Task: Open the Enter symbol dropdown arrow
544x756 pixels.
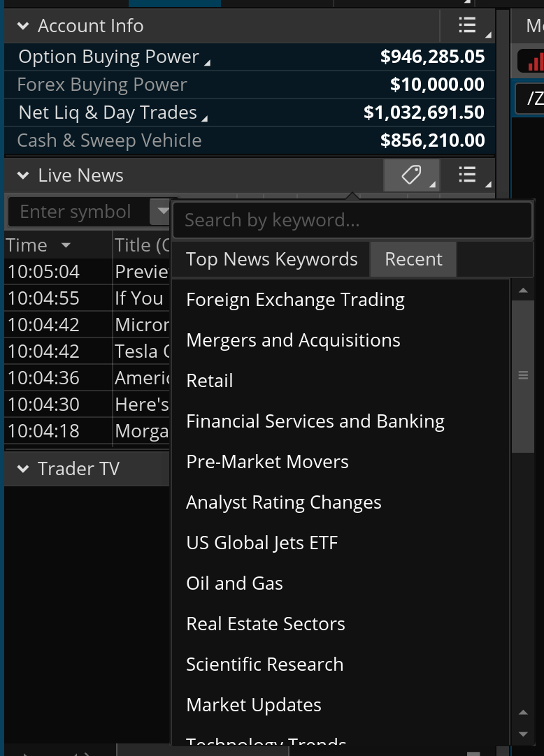Action: 162,211
